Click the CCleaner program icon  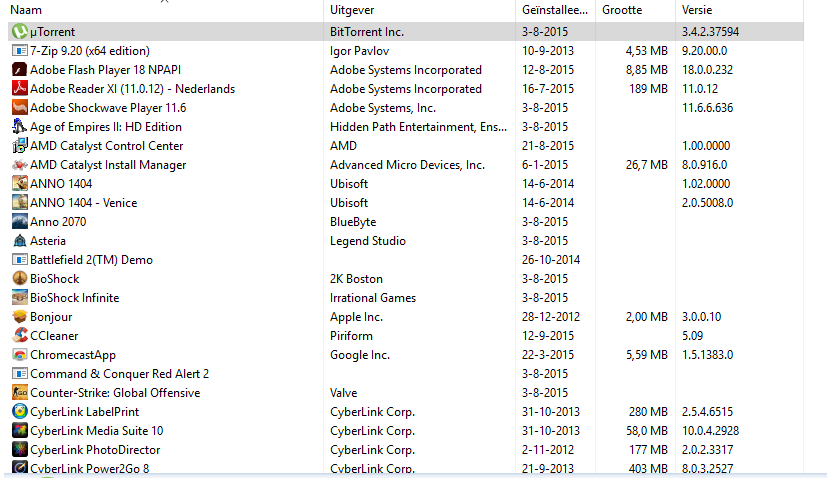click(20, 336)
